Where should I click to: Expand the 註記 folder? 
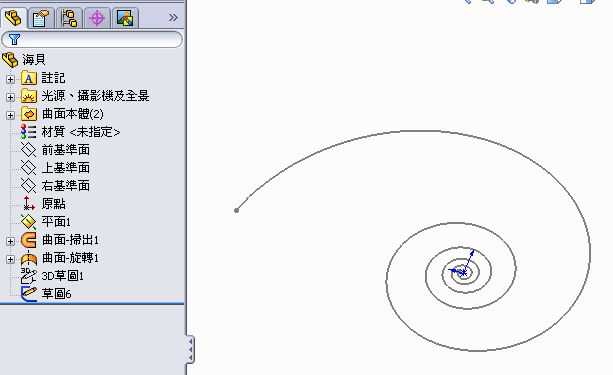(10, 79)
